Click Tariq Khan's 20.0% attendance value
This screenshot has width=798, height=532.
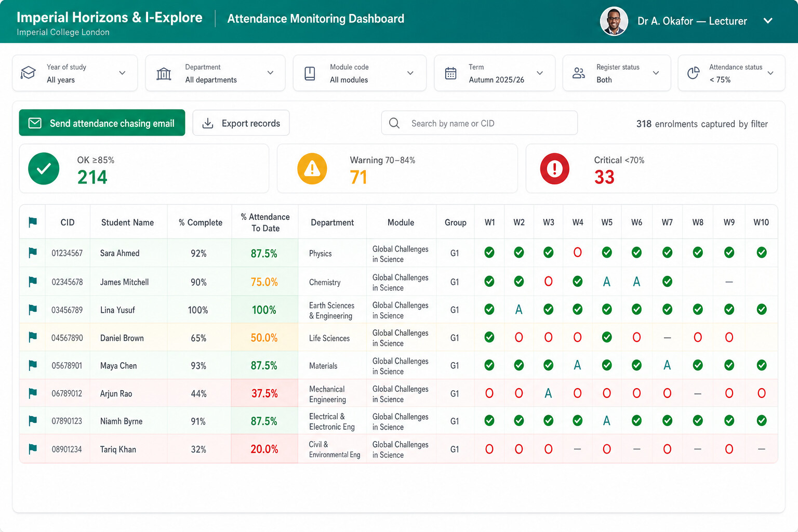point(264,449)
